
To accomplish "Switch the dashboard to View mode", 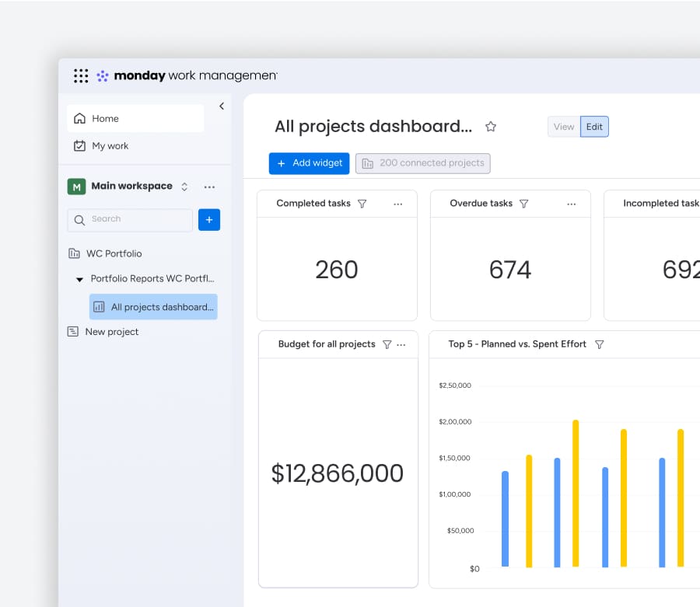I will point(563,126).
